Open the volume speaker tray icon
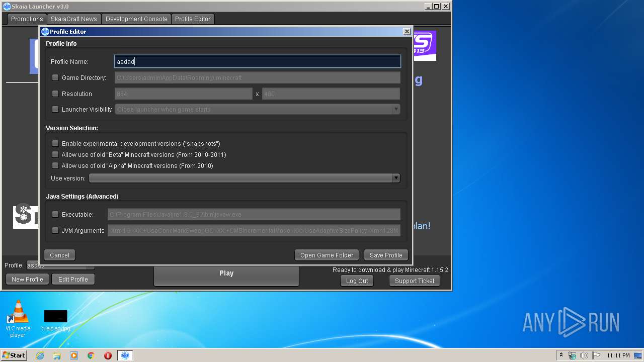 coord(584,355)
